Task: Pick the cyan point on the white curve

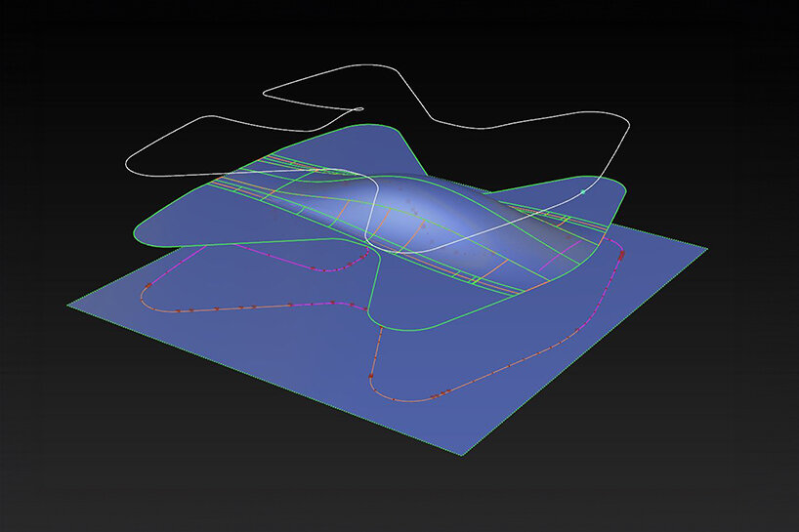Action: pyautogui.click(x=583, y=192)
